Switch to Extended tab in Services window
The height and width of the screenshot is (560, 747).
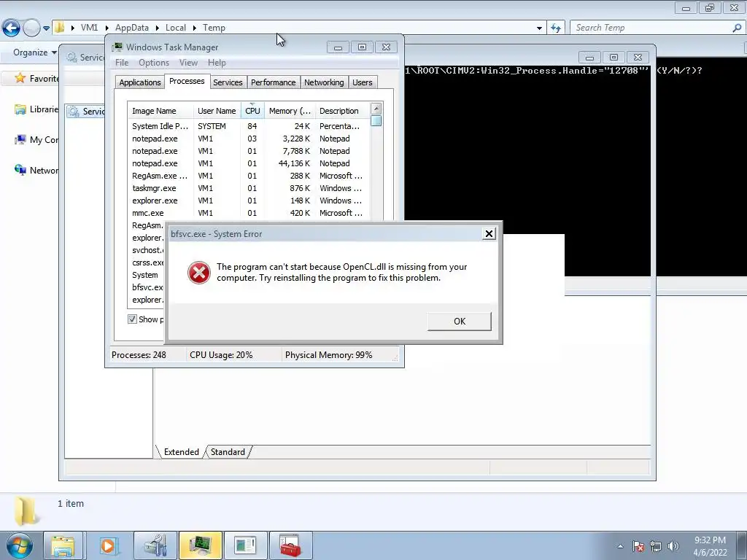click(x=181, y=452)
